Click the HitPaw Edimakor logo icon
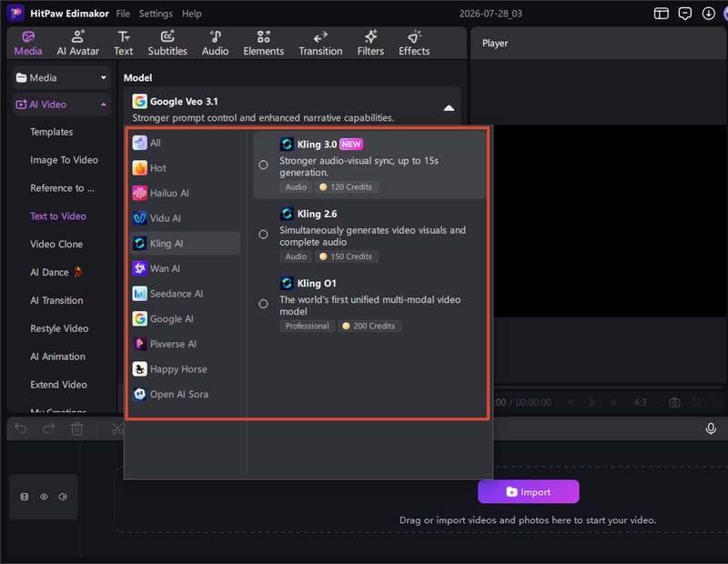This screenshot has width=728, height=564. point(15,13)
